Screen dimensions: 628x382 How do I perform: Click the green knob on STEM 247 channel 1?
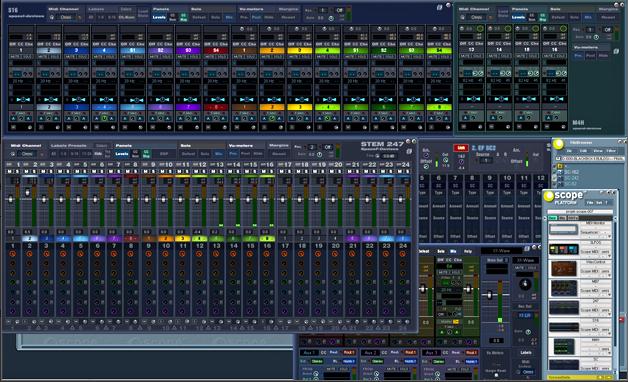pyautogui.click(x=12, y=283)
